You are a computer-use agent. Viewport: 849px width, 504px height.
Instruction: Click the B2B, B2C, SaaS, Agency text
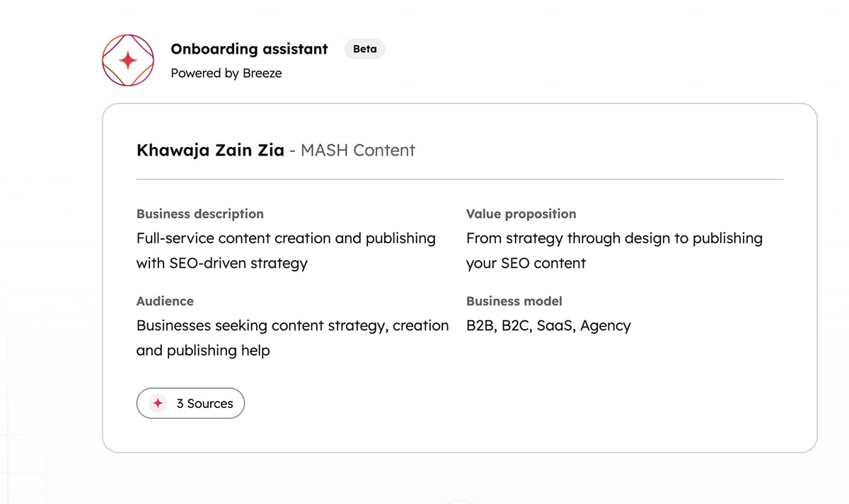pyautogui.click(x=548, y=326)
